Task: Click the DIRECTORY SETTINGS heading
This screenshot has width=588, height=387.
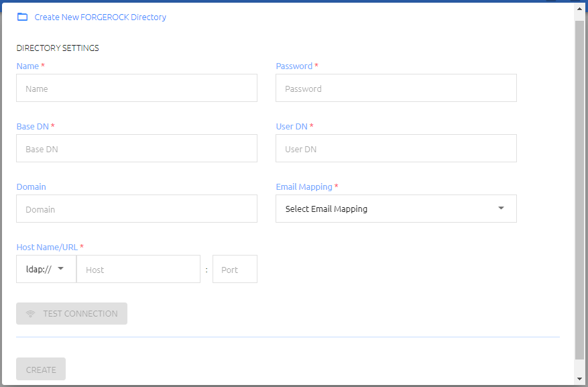Action: point(58,48)
